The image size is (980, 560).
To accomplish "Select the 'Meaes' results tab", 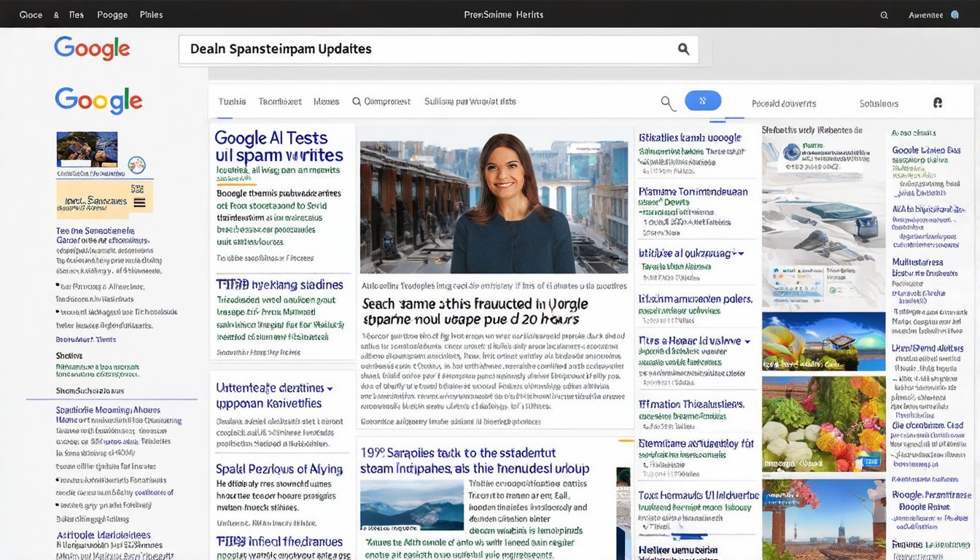I will click(x=326, y=101).
